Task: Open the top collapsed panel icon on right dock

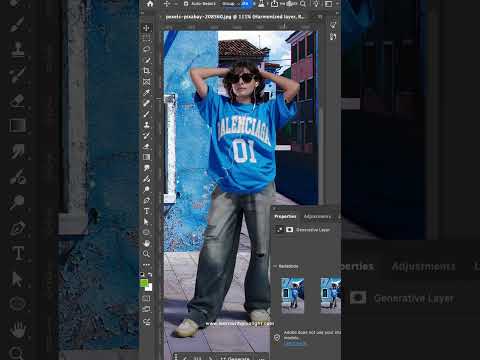Action: click(333, 25)
